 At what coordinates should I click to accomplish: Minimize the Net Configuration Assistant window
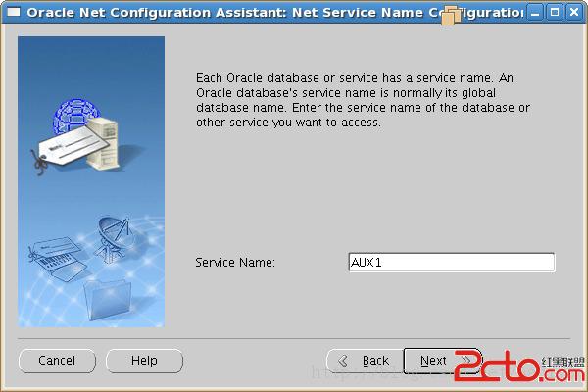click(535, 13)
